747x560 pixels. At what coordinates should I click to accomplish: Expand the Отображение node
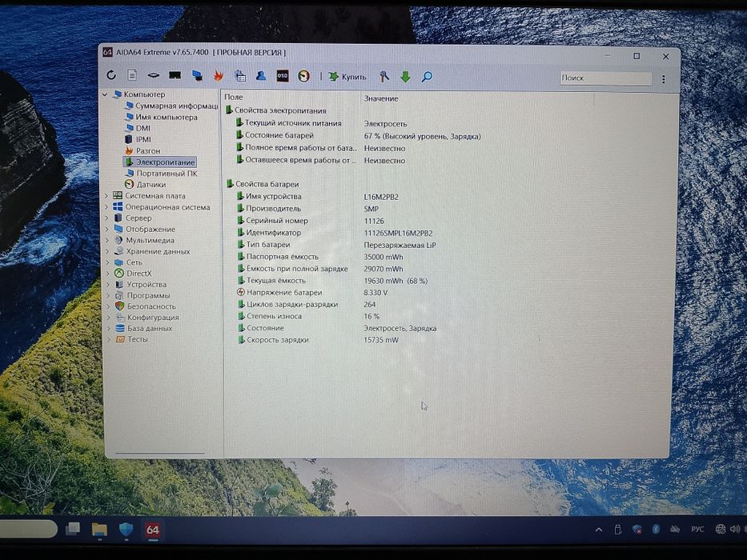coord(107,229)
